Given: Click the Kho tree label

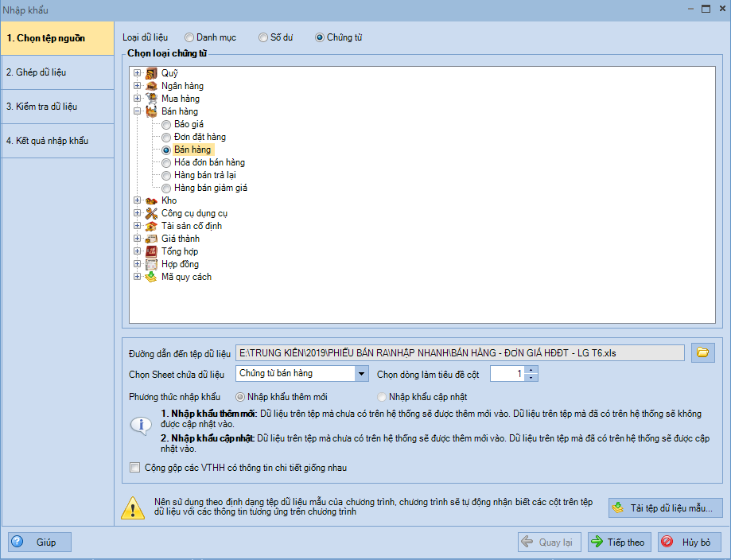Looking at the screenshot, I should tap(169, 200).
